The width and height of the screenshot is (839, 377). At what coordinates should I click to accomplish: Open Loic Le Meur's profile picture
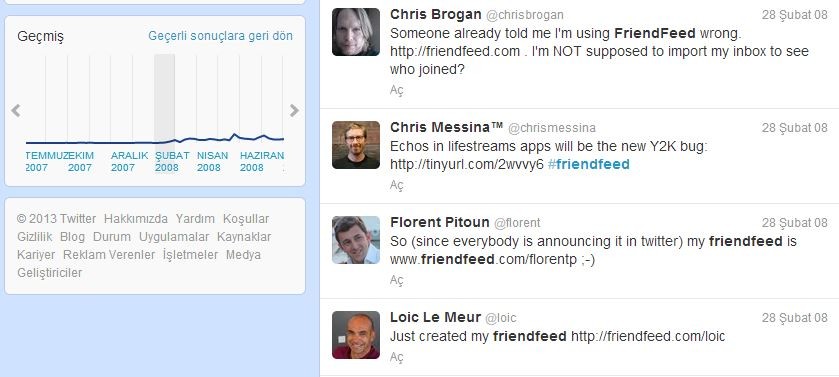click(x=356, y=335)
